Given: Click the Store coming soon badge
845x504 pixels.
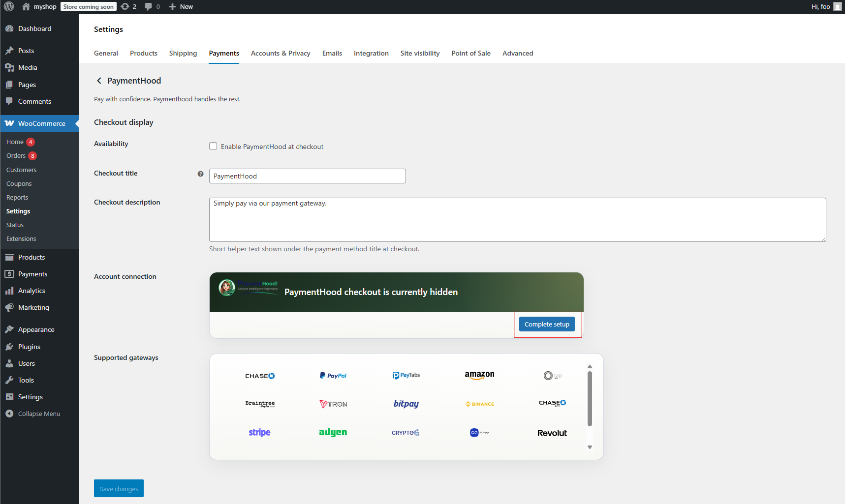Looking at the screenshot, I should tap(89, 6).
